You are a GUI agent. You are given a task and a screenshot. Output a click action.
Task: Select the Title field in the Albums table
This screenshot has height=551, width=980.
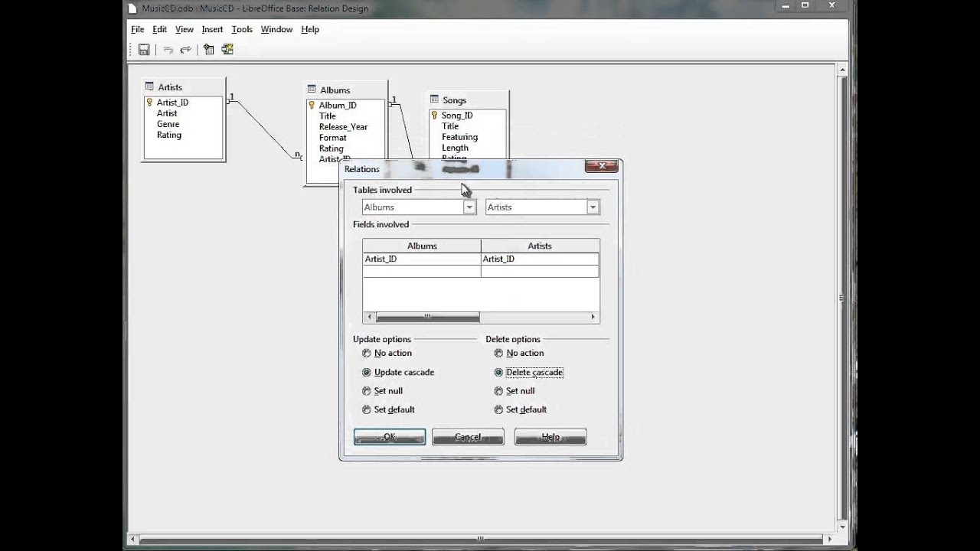pyautogui.click(x=327, y=116)
